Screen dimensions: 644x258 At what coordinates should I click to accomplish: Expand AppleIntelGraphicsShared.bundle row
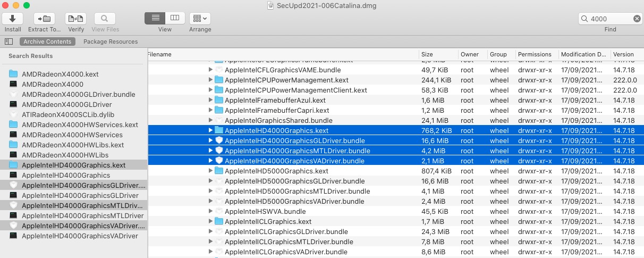[210, 120]
